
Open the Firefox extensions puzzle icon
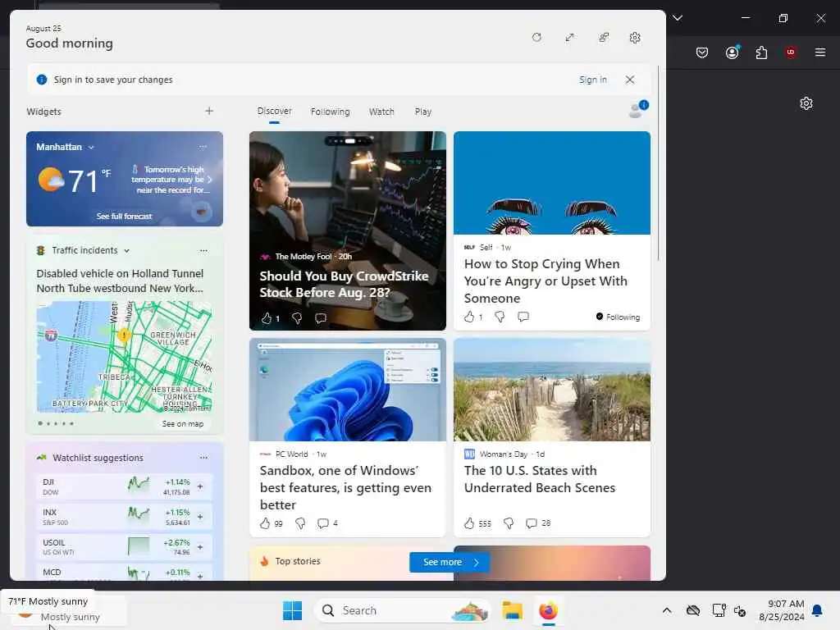[x=761, y=52]
